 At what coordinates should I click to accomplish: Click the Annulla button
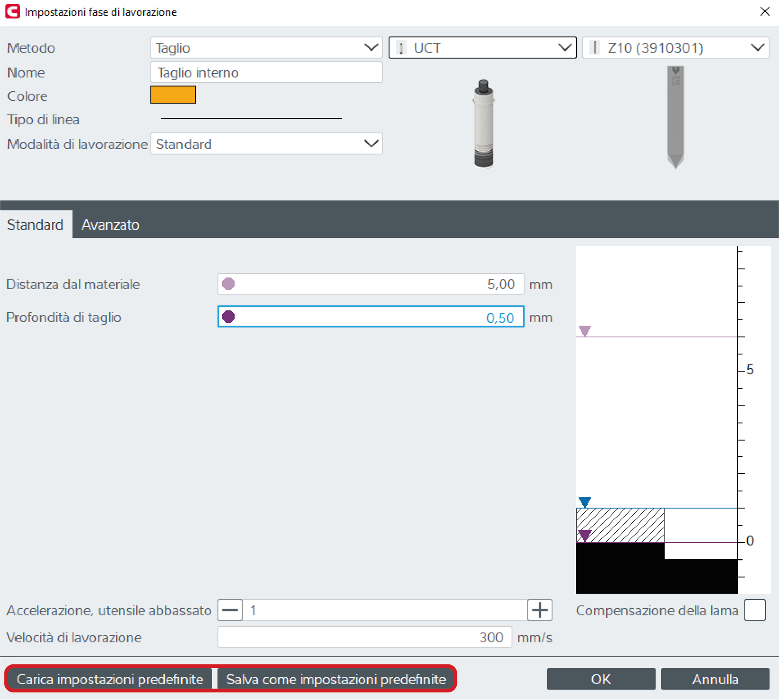(x=715, y=679)
